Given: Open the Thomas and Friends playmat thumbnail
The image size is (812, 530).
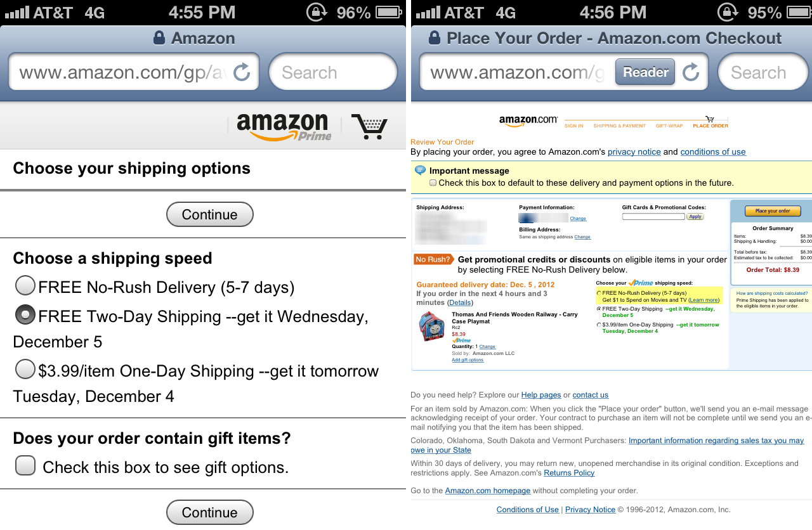Looking at the screenshot, I should tap(432, 327).
